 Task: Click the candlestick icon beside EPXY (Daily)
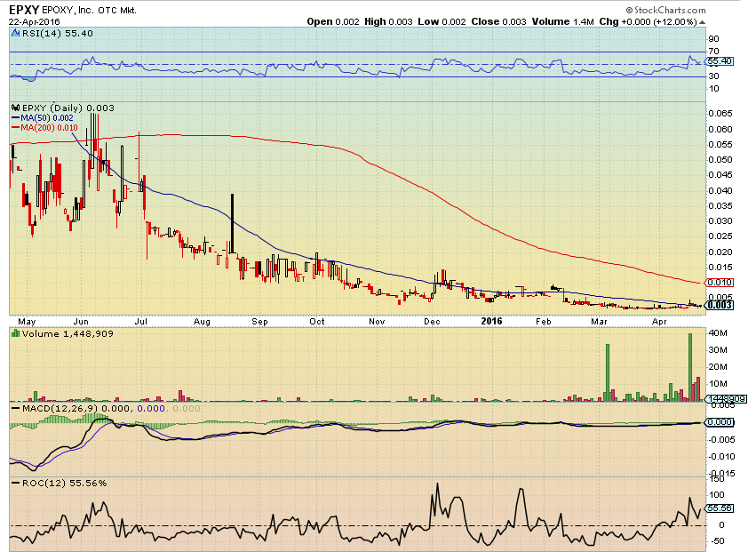pyautogui.click(x=15, y=108)
